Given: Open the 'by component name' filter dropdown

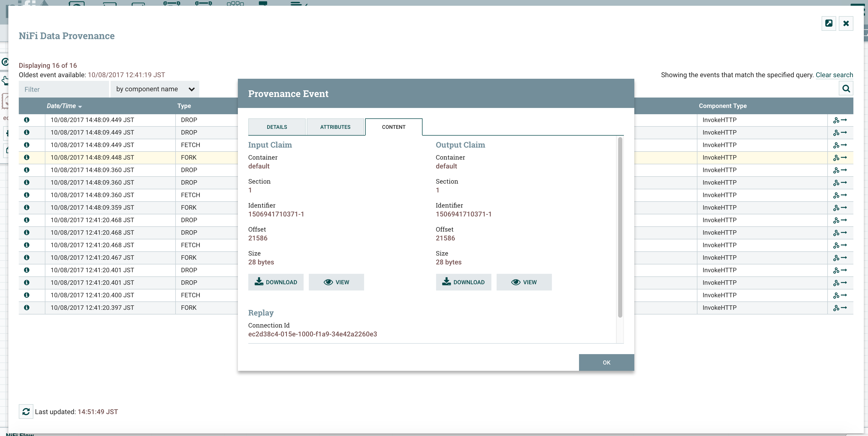Looking at the screenshot, I should tap(155, 89).
